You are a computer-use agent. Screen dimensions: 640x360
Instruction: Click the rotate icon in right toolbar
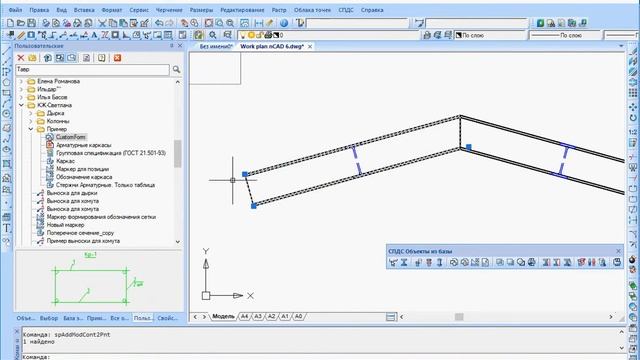coord(633,118)
